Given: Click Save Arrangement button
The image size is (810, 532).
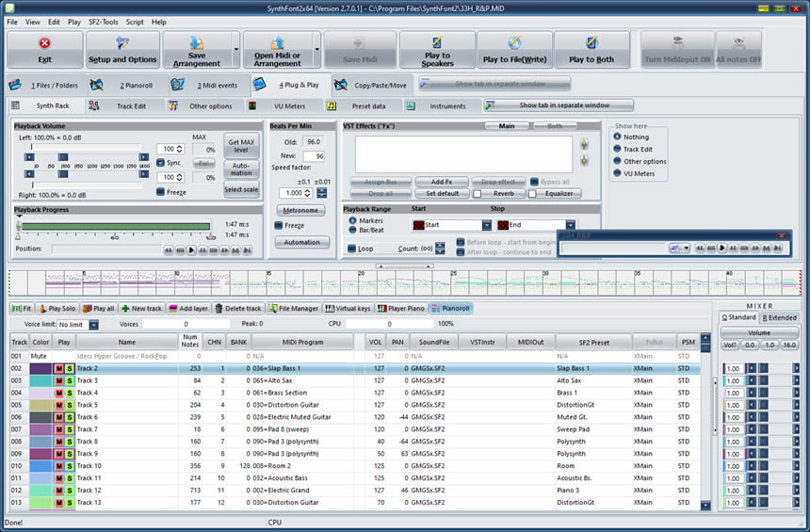Looking at the screenshot, I should 197,50.
